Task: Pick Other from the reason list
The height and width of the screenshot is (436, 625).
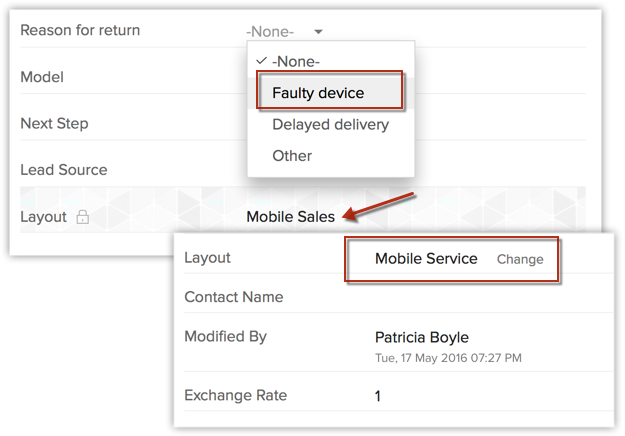Action: (292, 156)
